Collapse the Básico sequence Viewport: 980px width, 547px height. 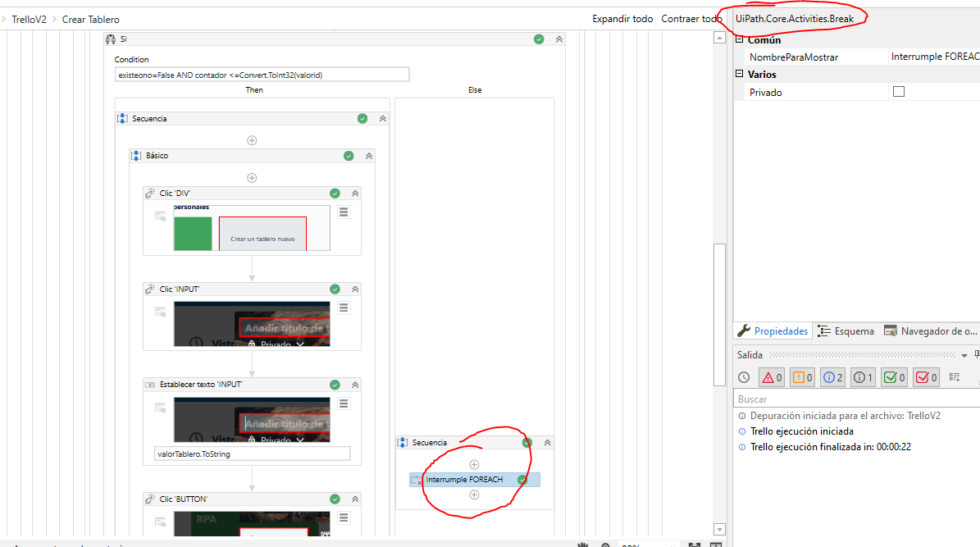(x=369, y=156)
